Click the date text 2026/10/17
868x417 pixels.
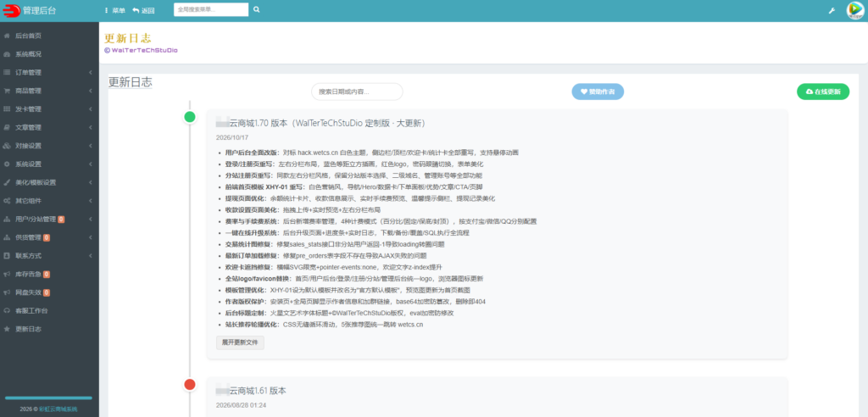pyautogui.click(x=232, y=137)
